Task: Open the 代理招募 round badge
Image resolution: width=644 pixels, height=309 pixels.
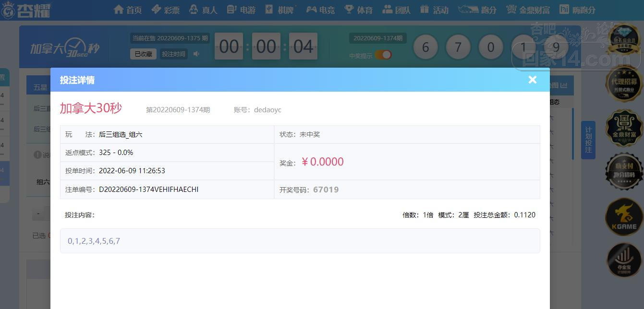Action: click(x=624, y=85)
